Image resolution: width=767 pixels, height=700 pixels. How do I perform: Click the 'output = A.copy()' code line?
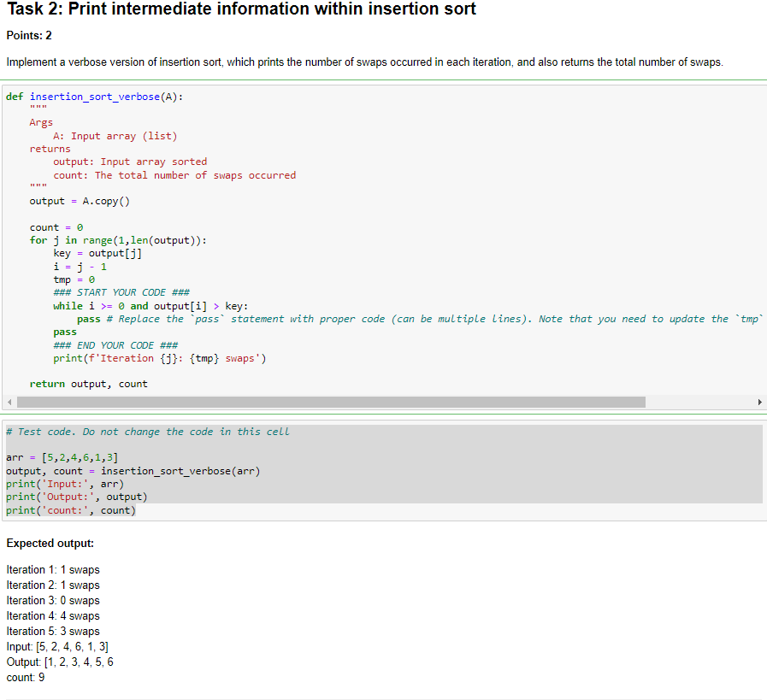pos(80,202)
